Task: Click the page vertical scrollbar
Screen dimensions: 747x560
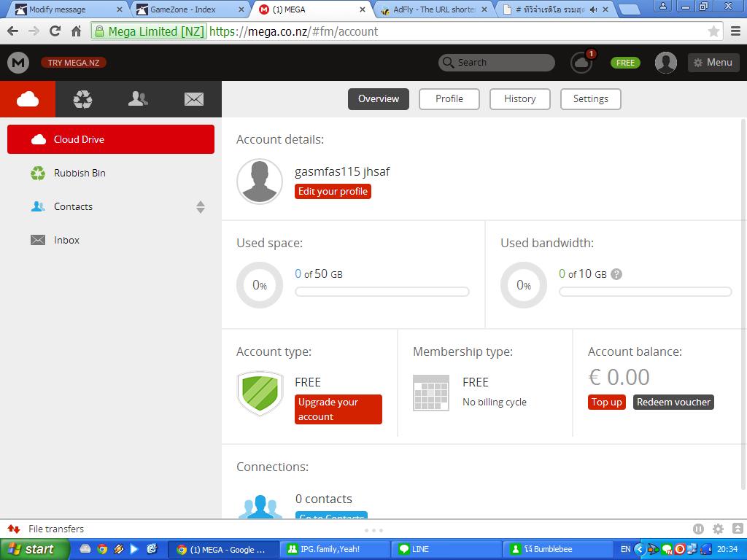Action: pyautogui.click(x=743, y=305)
